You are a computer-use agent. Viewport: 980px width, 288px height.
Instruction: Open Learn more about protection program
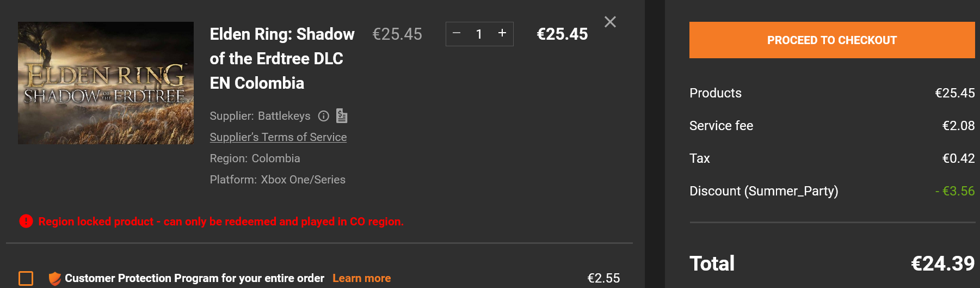(361, 278)
